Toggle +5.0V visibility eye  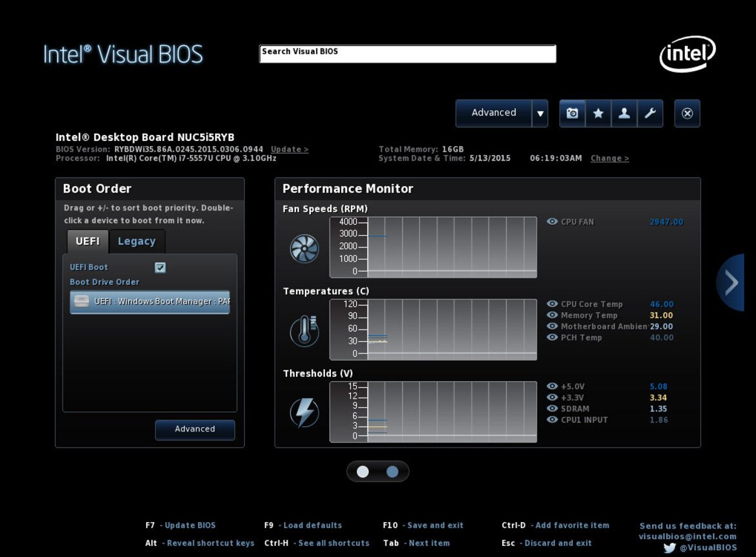[552, 386]
